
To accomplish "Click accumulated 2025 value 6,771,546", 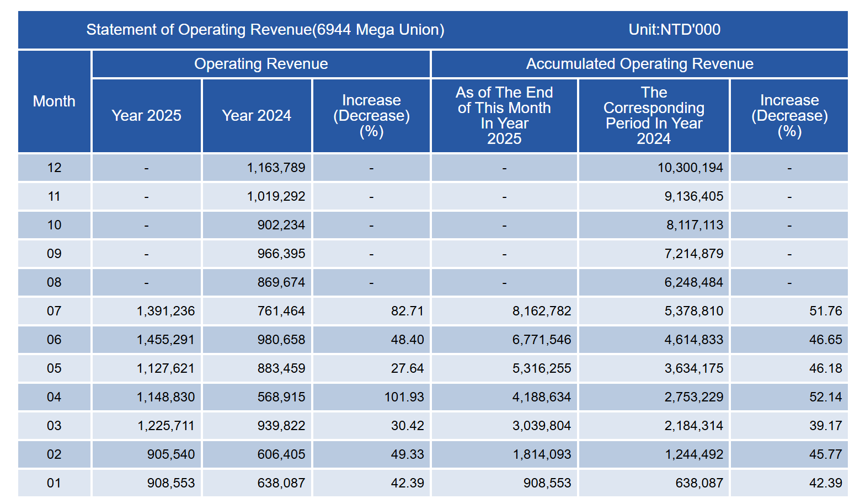I will click(x=542, y=340).
